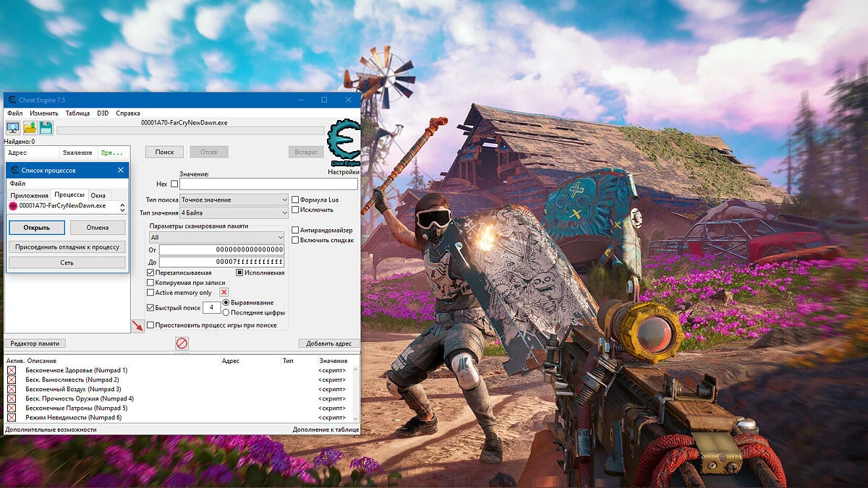Image resolution: width=868 pixels, height=488 pixels.
Task: Click process icon beside 00001A70-FarCryNewDawn.exe
Action: point(14,206)
